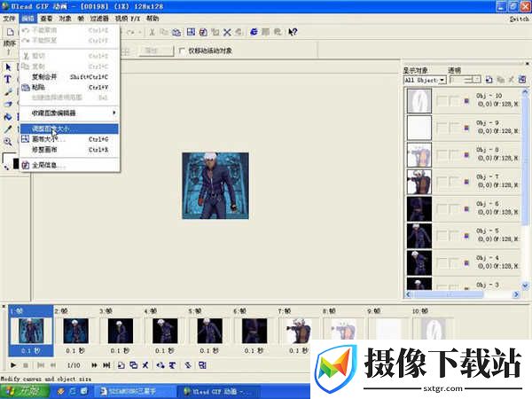Toggle right checkbox in Obj - 4 row
The width and height of the screenshot is (532, 399).
pos(454,263)
